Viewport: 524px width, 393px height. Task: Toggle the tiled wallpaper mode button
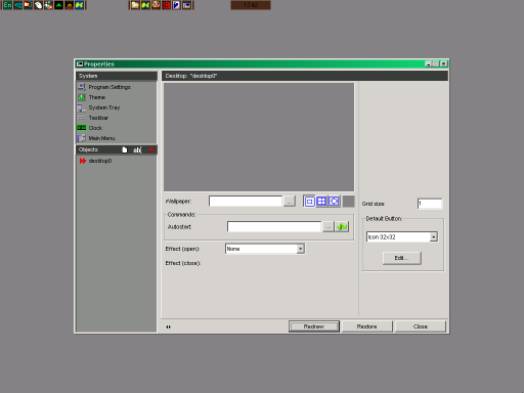coord(321,201)
